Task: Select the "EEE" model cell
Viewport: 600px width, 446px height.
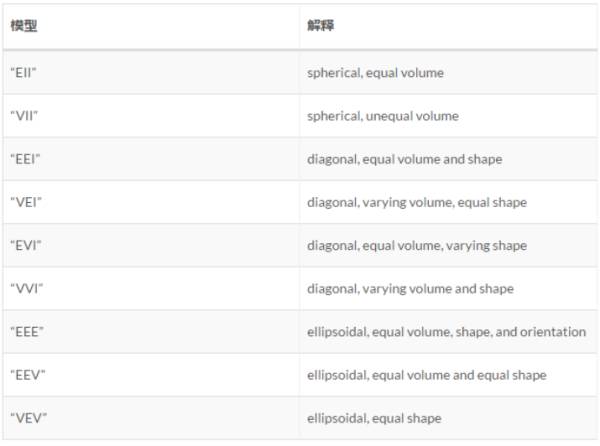Action: [x=26, y=331]
